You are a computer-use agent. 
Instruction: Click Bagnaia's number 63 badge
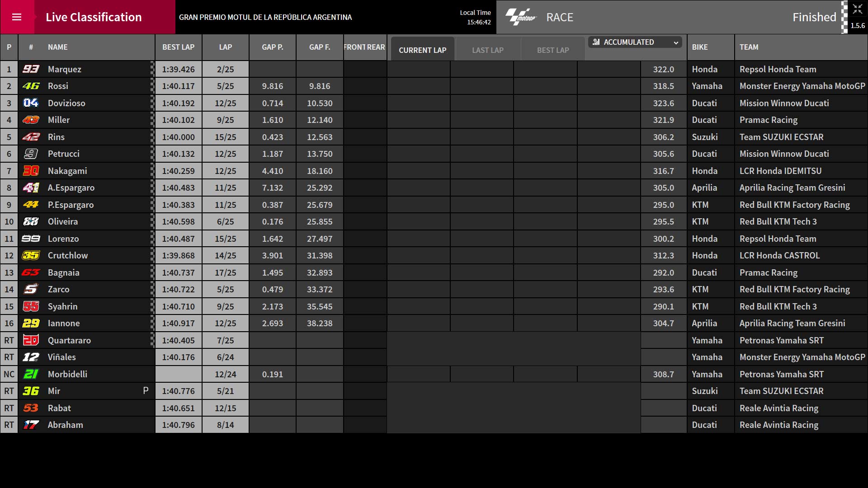point(31,272)
